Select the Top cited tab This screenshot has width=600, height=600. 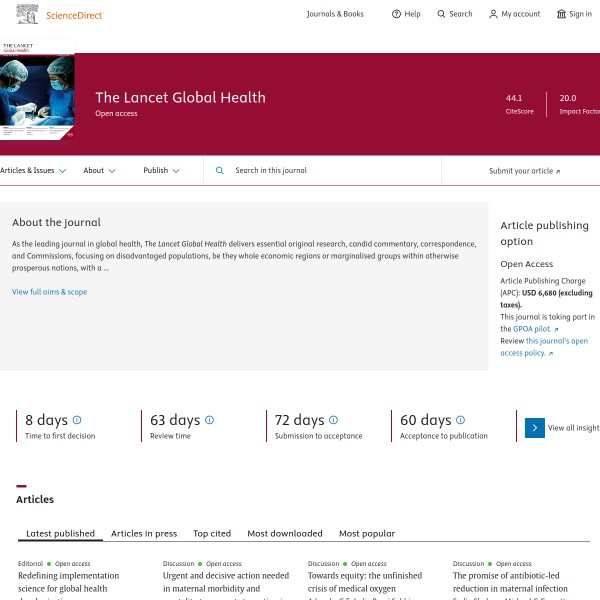(212, 533)
